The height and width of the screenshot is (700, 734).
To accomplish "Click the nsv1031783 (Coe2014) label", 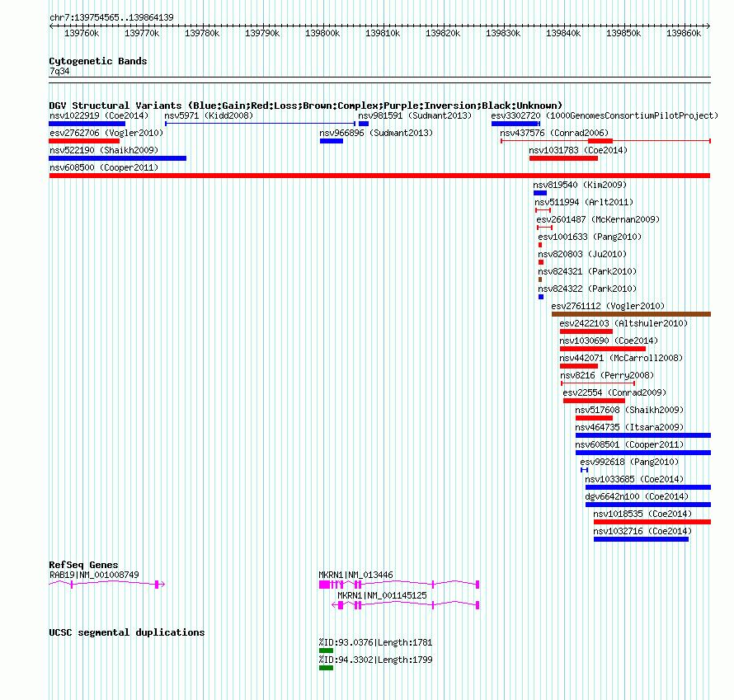I will tap(578, 150).
